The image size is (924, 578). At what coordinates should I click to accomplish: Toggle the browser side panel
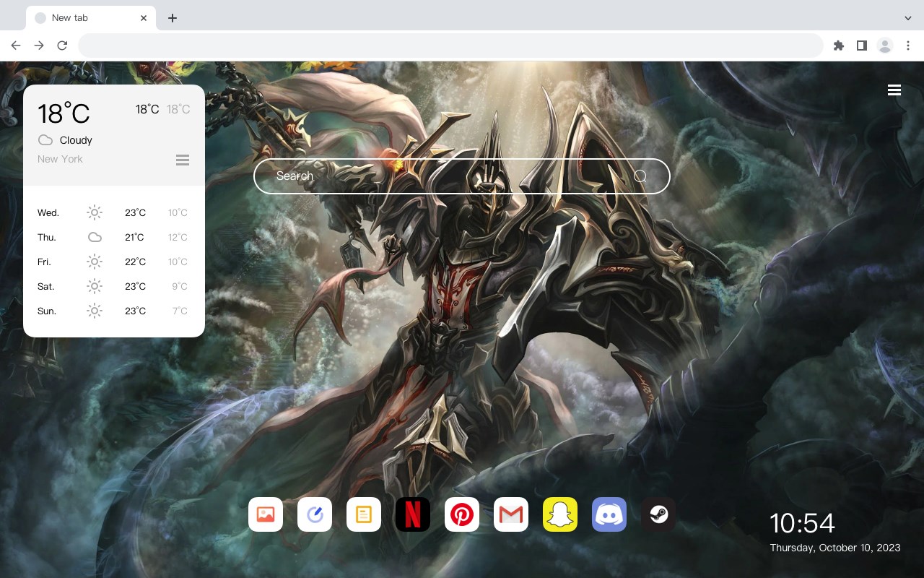(861, 46)
